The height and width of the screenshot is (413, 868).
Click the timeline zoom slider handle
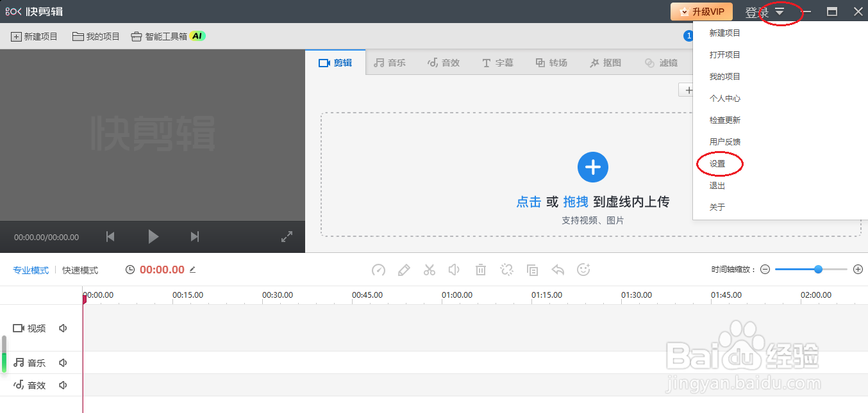(818, 270)
